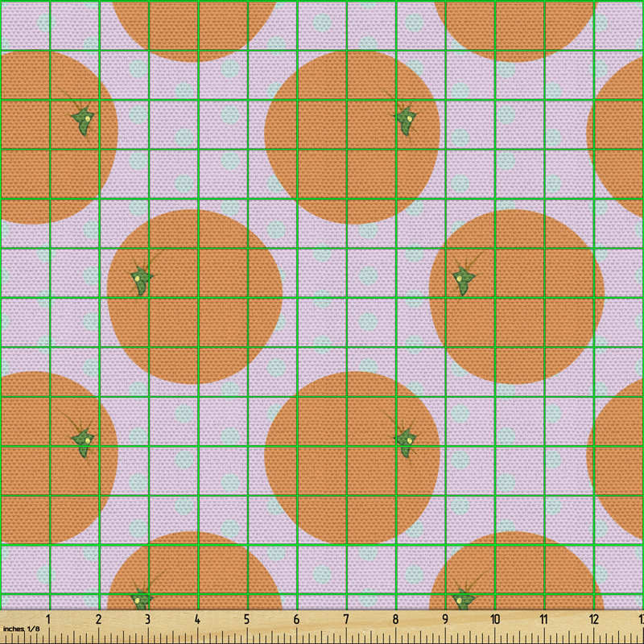Click the number 7 on the ruler
This screenshot has height=644, width=644.
(346, 619)
